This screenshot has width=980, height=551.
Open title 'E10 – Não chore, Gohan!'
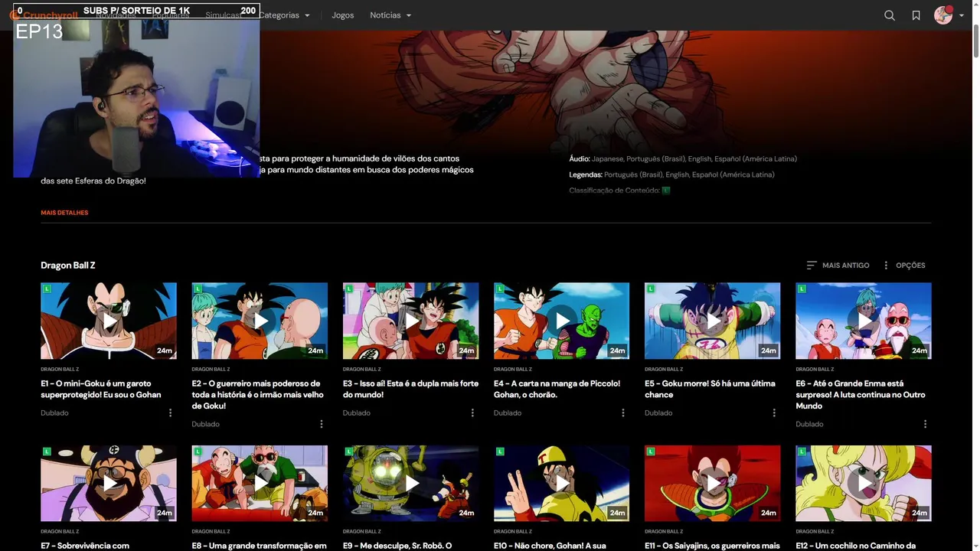(x=550, y=546)
